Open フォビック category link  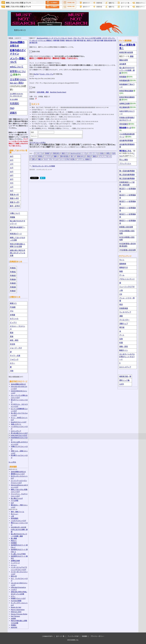pyautogui.click(x=14, y=359)
